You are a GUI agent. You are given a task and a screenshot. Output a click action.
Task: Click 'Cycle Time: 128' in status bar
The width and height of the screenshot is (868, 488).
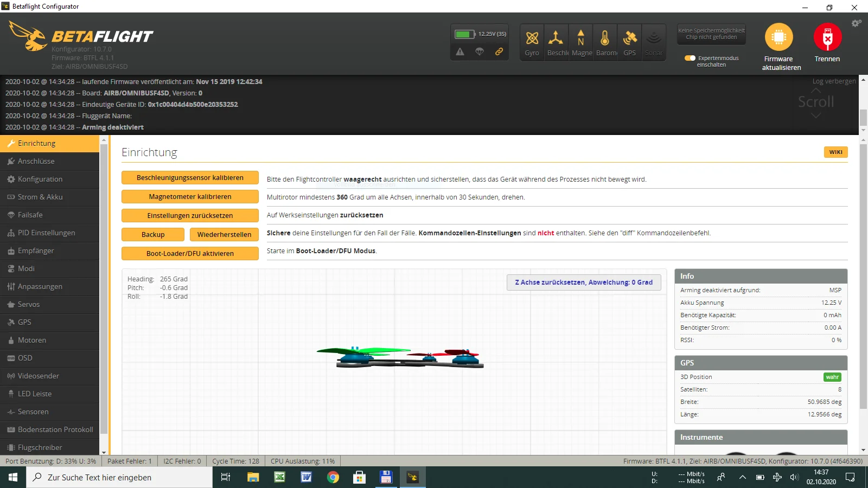coord(235,461)
